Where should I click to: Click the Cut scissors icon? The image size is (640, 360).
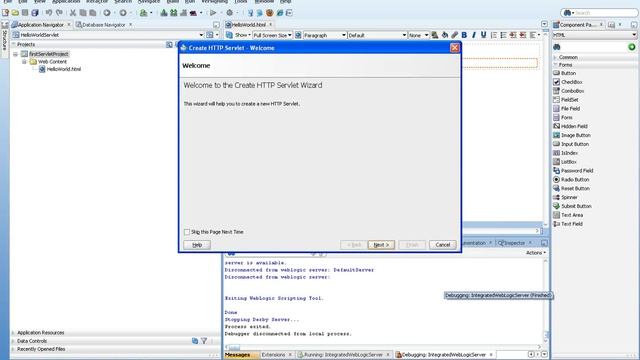73,13
